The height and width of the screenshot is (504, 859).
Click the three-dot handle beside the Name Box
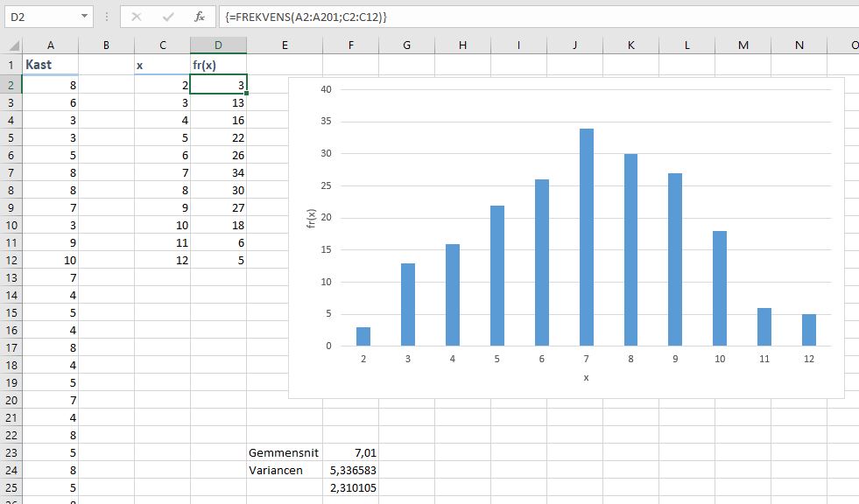tap(106, 17)
